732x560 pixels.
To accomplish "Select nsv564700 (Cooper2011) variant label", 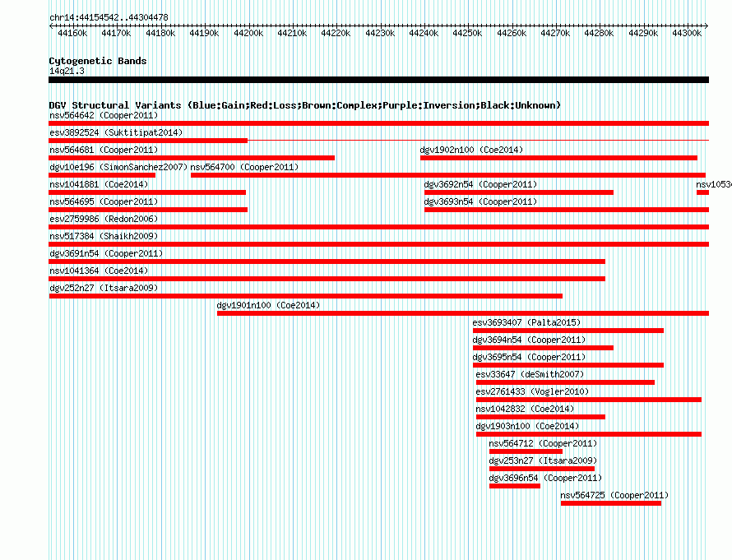I will 244,167.
